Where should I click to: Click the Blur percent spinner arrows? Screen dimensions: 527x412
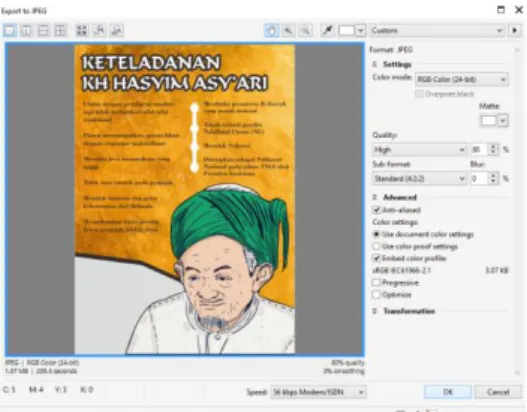[x=493, y=178]
